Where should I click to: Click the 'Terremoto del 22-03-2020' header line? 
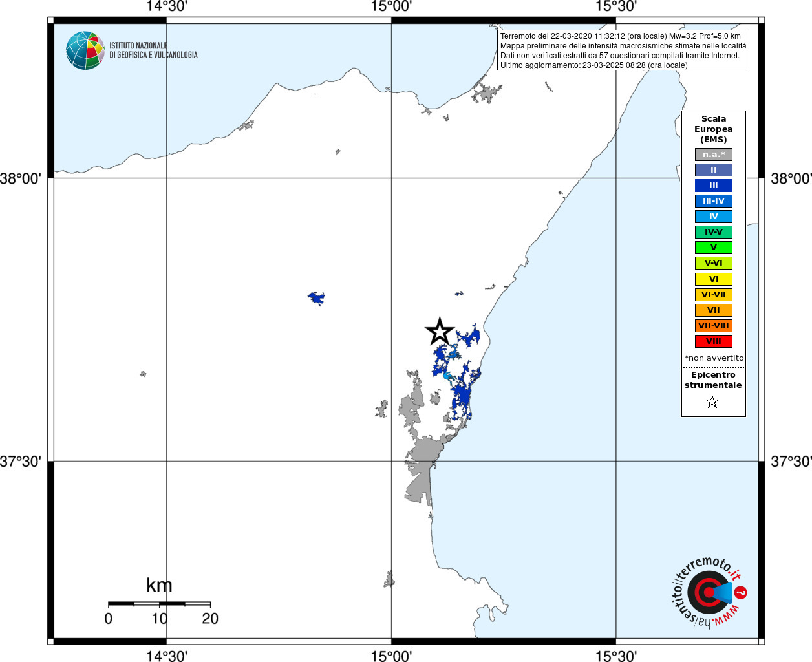point(621,36)
